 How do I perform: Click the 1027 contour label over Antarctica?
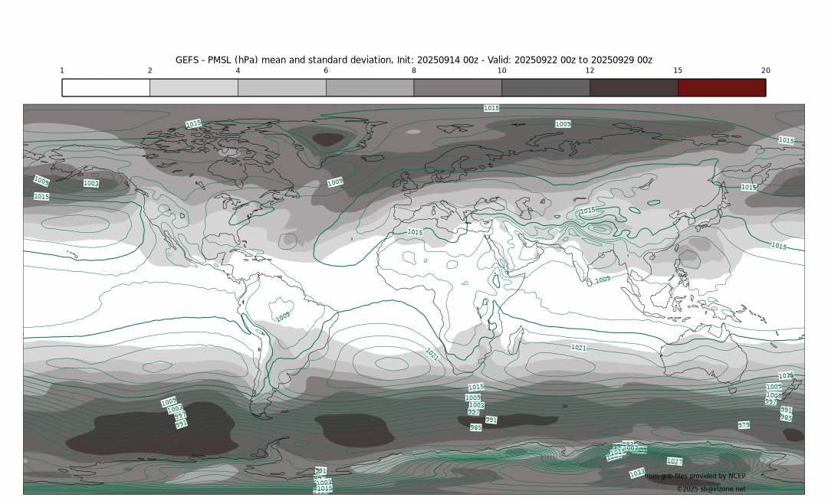pos(675,461)
